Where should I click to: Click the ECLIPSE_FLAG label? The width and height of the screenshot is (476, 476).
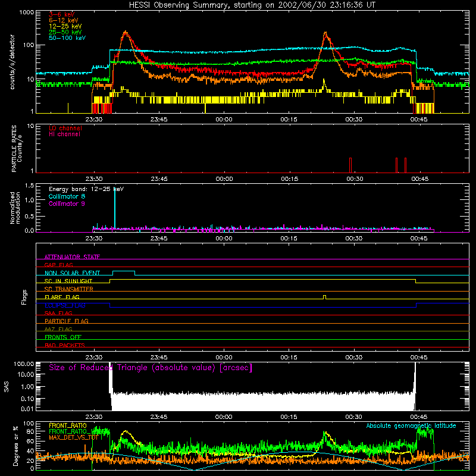coord(65,305)
